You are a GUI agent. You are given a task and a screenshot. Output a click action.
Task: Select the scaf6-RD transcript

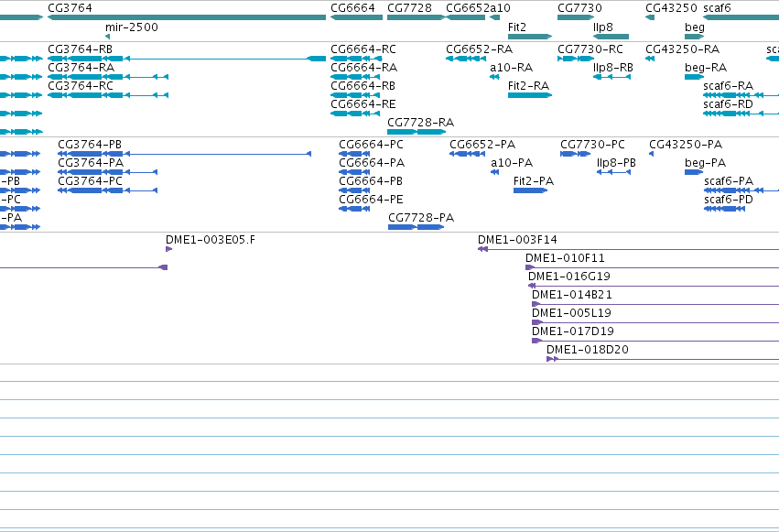click(x=741, y=114)
